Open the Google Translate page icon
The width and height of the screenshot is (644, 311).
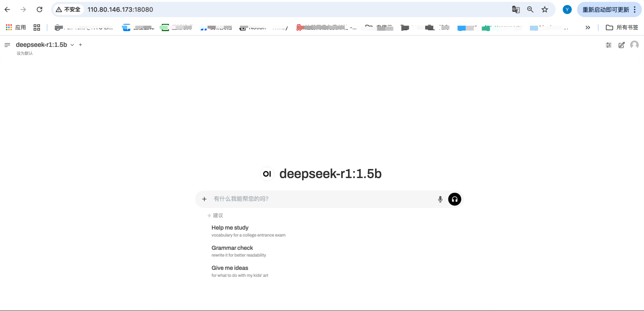(x=516, y=9)
